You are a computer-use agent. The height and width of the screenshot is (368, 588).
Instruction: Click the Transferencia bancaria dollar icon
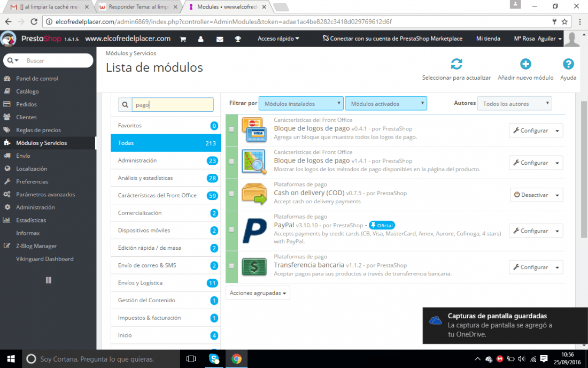254,267
